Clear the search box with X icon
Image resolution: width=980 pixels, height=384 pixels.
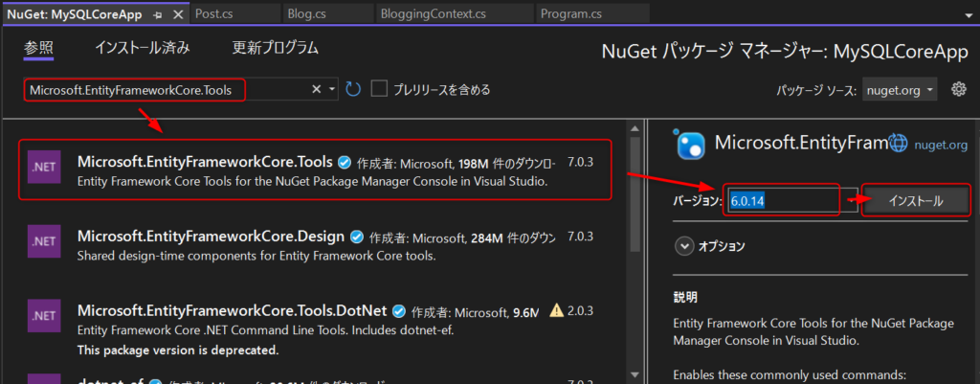[x=317, y=90]
